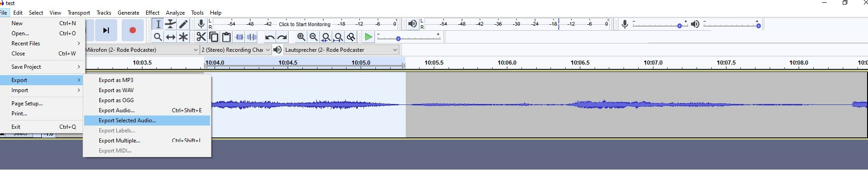The width and height of the screenshot is (868, 170).
Task: Click the playback meter speaker icon
Action: pyautogui.click(x=413, y=24)
